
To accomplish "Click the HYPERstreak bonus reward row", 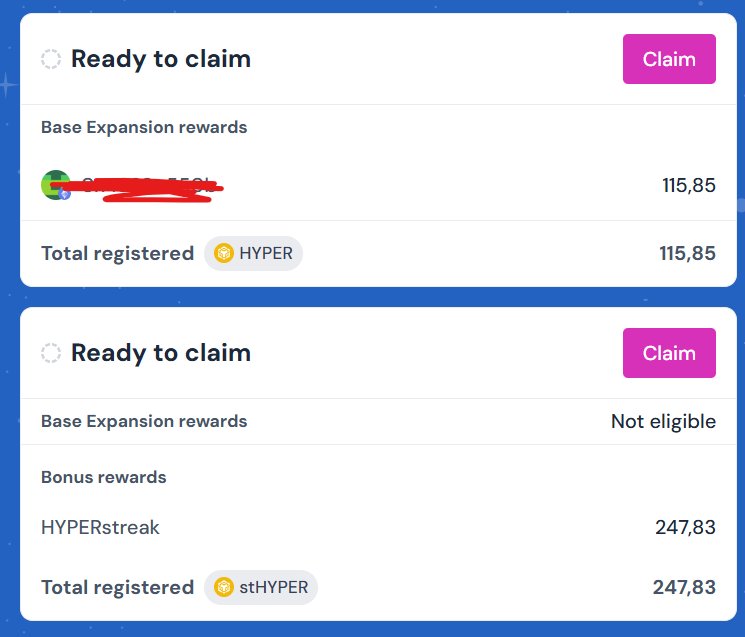I will pos(100,527).
